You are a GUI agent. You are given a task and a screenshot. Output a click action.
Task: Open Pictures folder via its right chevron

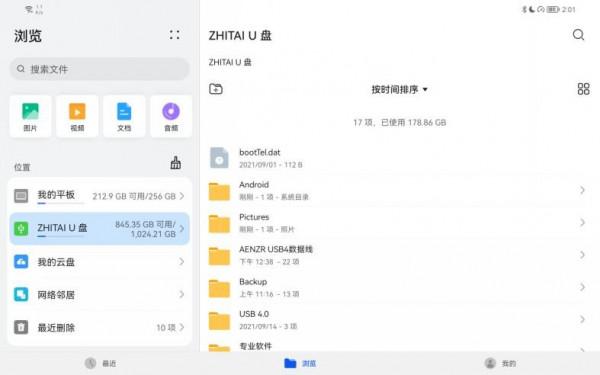tap(582, 222)
